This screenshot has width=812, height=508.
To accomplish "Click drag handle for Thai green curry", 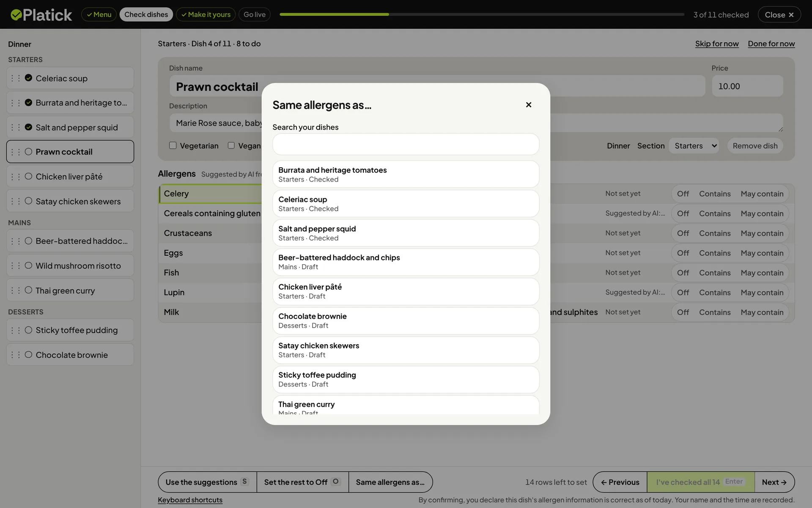I will [x=15, y=290].
